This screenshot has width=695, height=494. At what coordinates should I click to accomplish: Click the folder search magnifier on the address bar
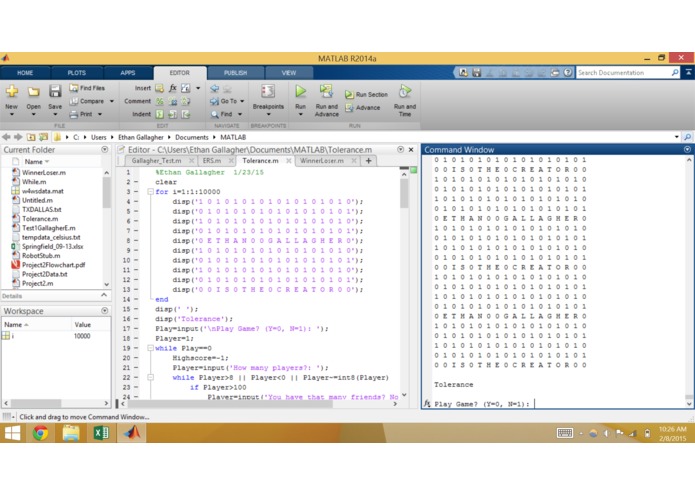click(687, 137)
